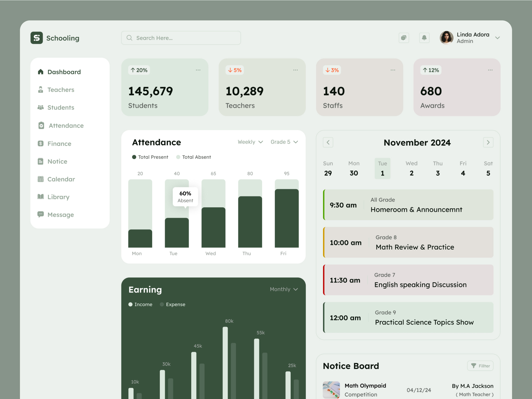Viewport: 532px width, 399px height.
Task: Click the 80k income bar in Earning
Action: [225, 363]
